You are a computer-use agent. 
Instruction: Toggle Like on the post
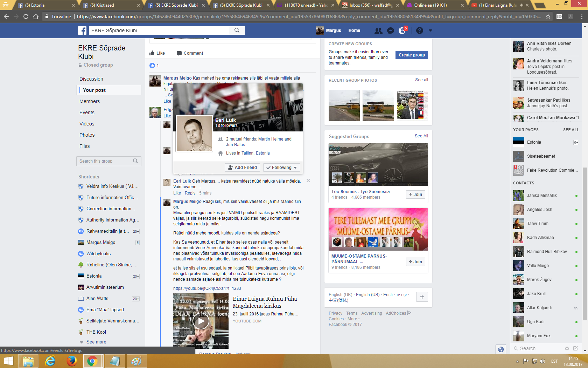point(157,53)
